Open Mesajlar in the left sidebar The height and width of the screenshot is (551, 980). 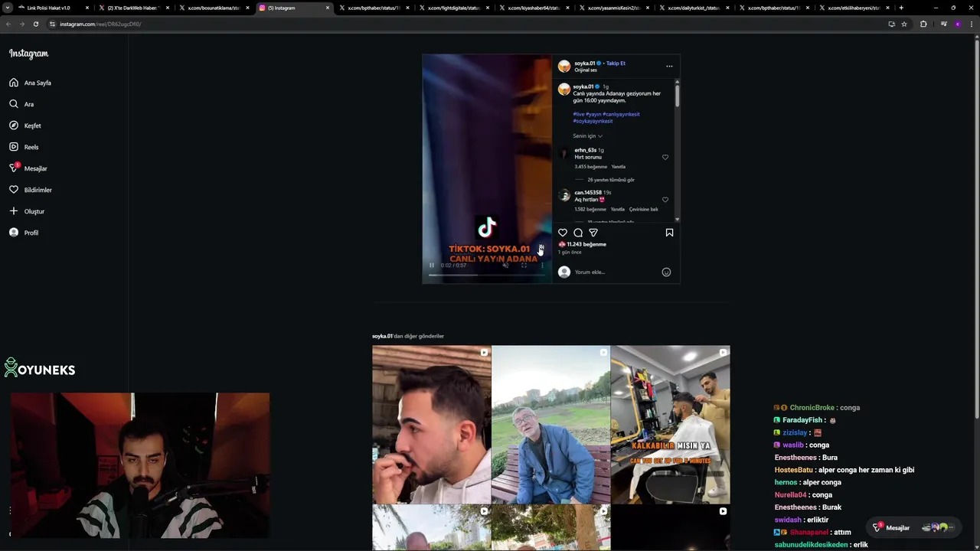coord(28,168)
